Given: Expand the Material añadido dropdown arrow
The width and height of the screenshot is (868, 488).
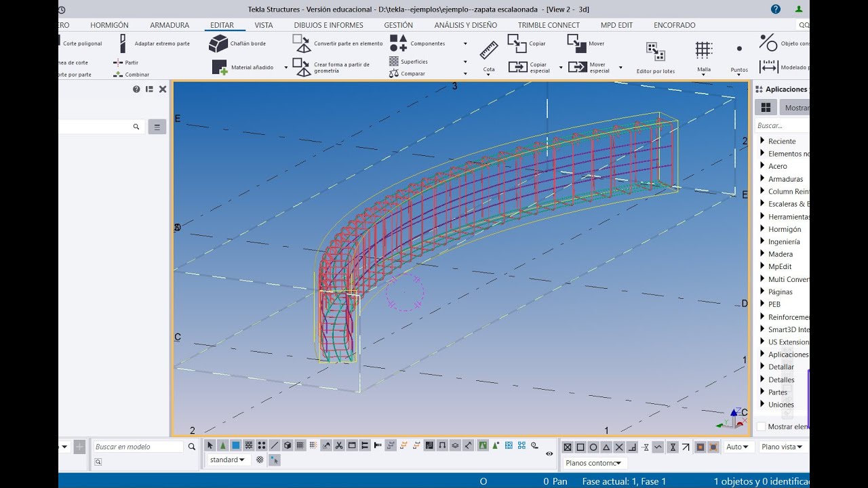Looking at the screenshot, I should click(286, 67).
